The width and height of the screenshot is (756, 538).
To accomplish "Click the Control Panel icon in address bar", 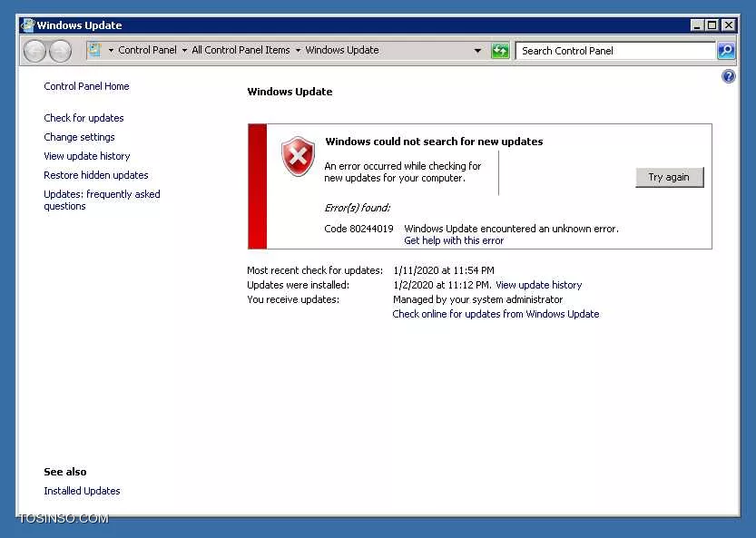I will pos(95,50).
